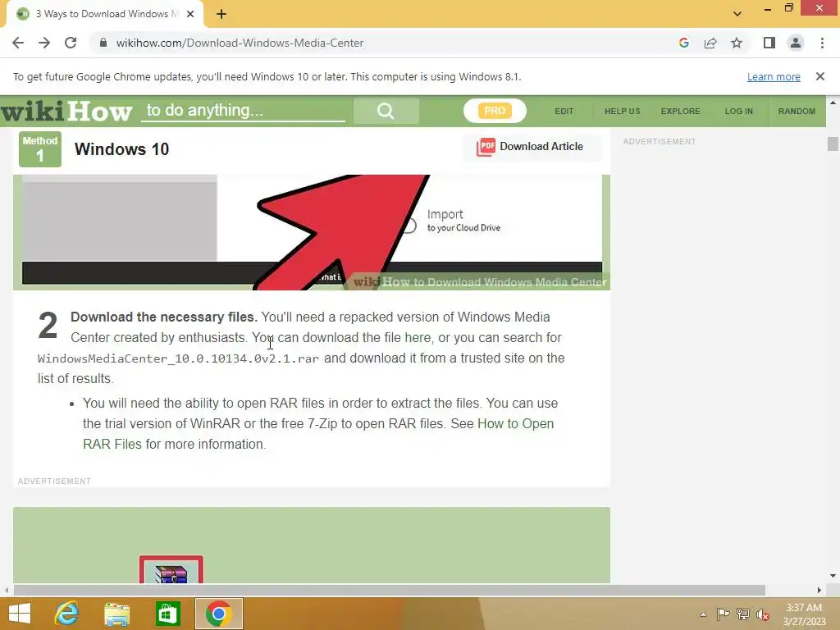Click page scroll up arrow

pyautogui.click(x=833, y=103)
